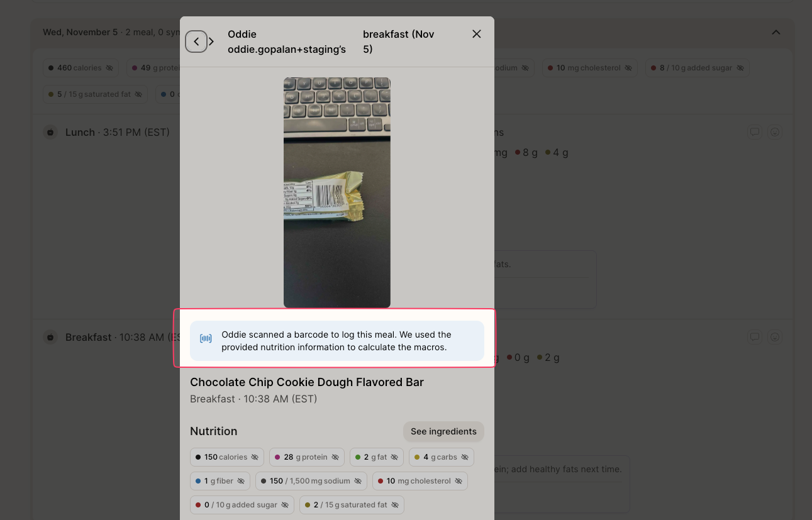The height and width of the screenshot is (520, 812).
Task: Click the 460 calories chip label
Action: tap(79, 68)
